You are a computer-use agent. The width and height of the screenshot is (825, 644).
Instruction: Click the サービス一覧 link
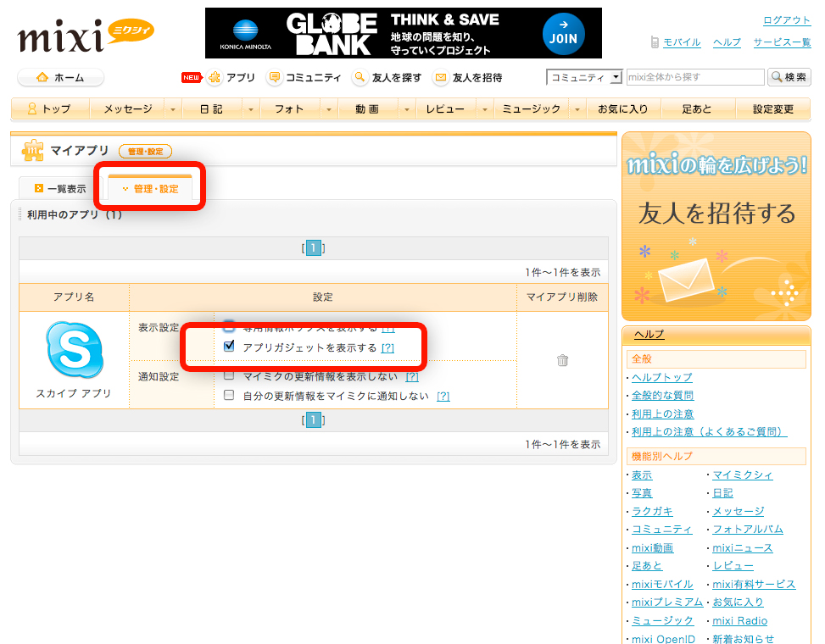[782, 42]
